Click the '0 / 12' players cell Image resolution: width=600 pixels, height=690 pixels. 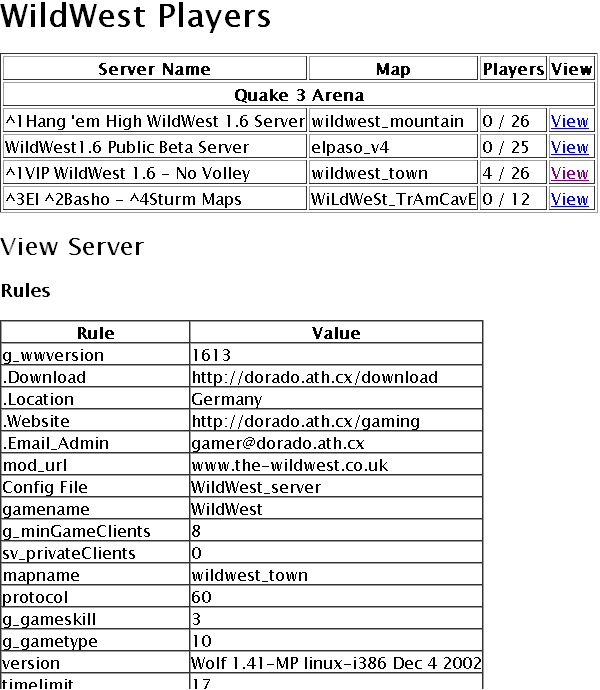pos(513,198)
